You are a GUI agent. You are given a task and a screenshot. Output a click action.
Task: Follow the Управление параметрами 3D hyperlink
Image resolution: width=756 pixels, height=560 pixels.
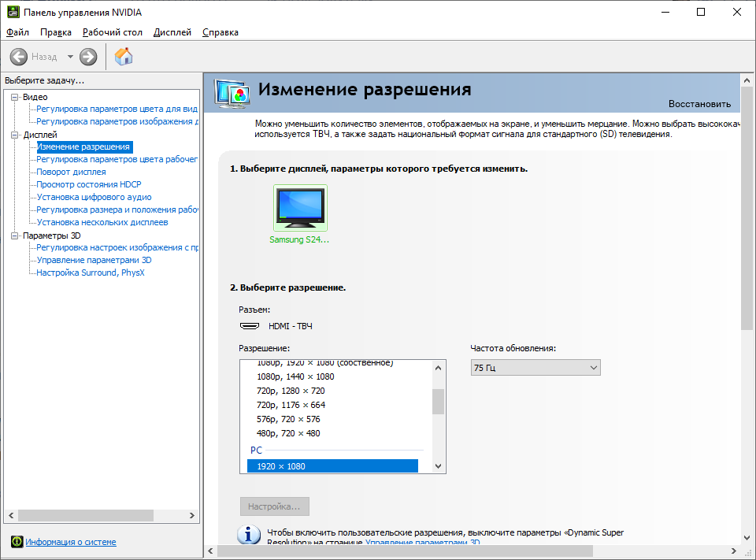[422, 542]
